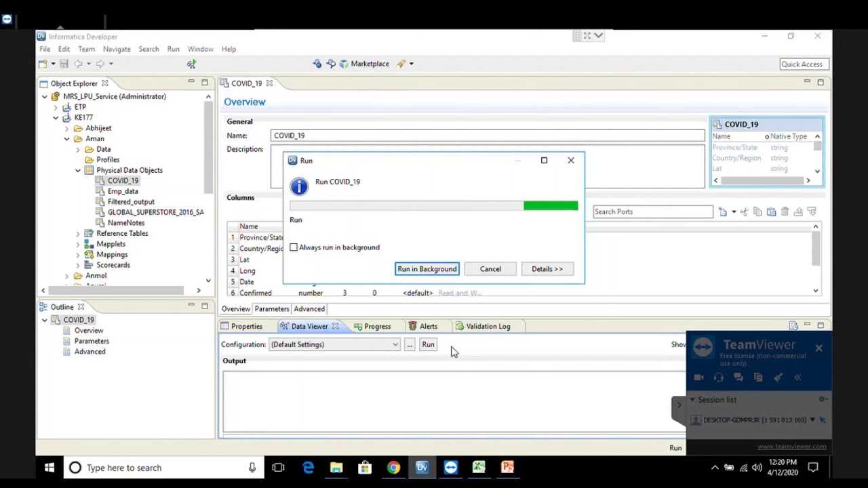Close the Outline view

click(81, 307)
